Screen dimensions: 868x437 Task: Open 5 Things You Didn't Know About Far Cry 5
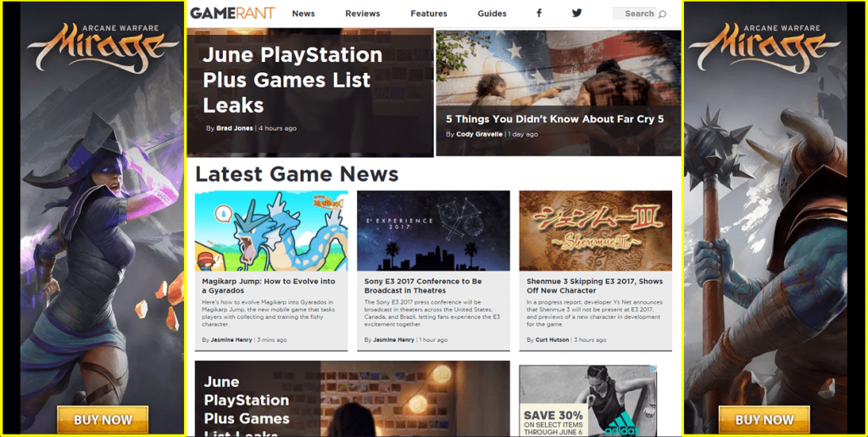tap(554, 119)
